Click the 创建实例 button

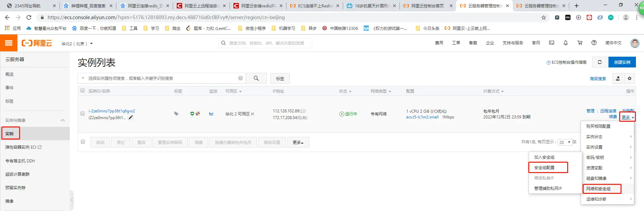point(622,62)
